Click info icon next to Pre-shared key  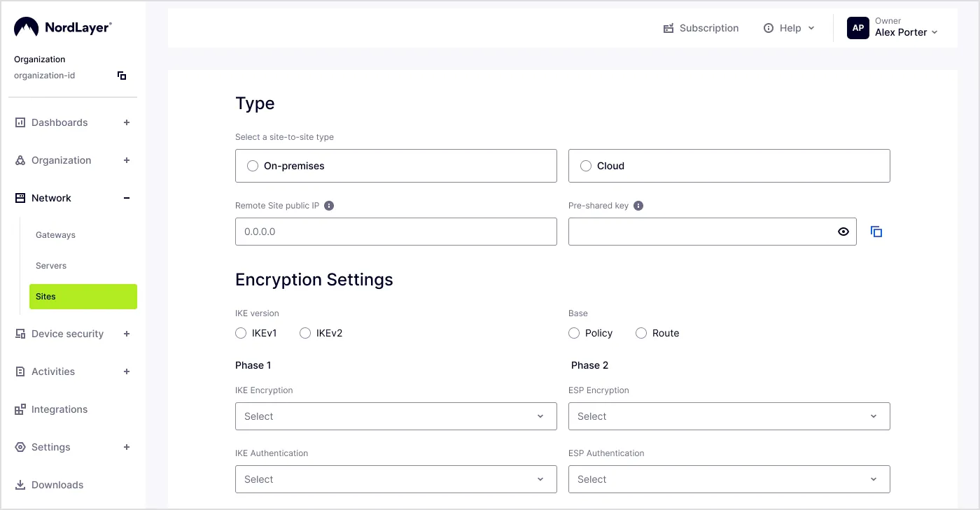(x=638, y=206)
